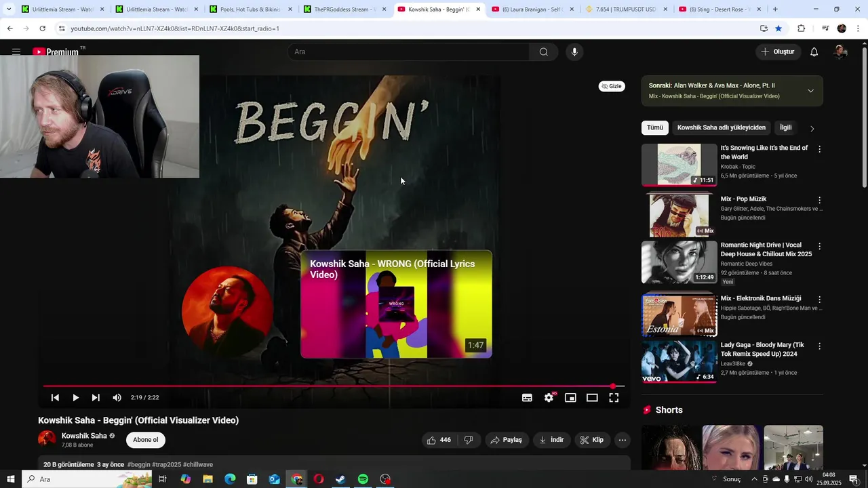Open Kowshik Saha channel avatar
Viewport: 868px width, 488px height.
[x=47, y=439]
